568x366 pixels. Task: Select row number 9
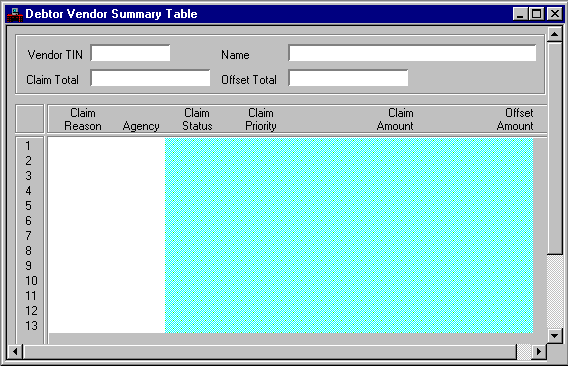tap(28, 266)
